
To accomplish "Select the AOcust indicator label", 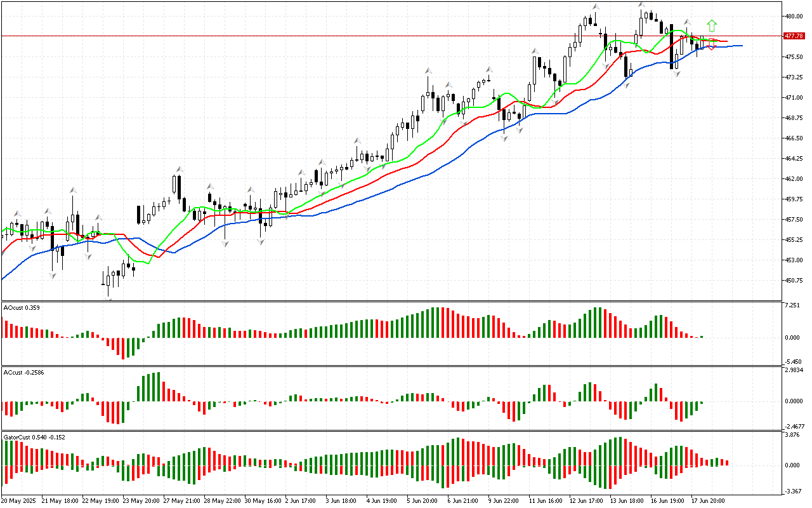I will pyautogui.click(x=22, y=308).
